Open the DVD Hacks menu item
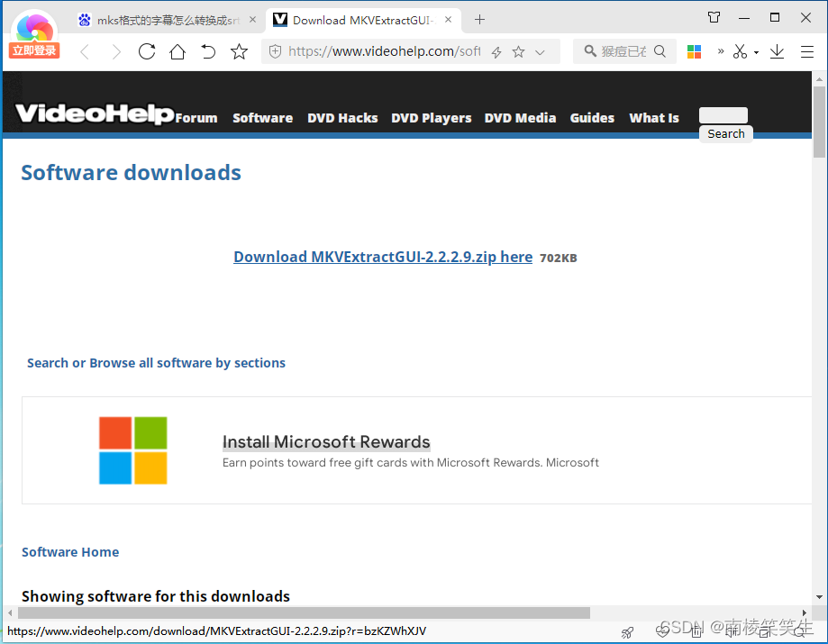Screen dimensions: 828x644 click(x=342, y=118)
